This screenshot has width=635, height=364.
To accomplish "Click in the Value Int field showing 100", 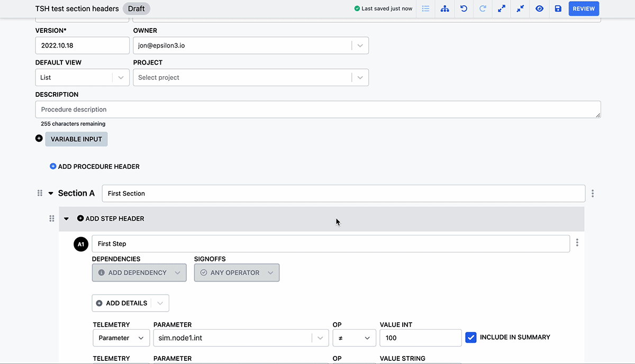I will point(420,338).
